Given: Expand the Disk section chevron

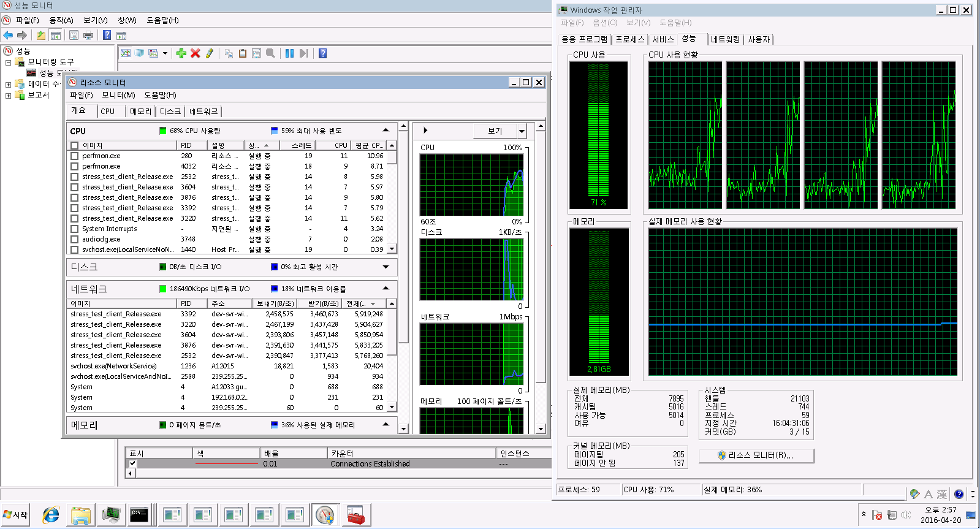Looking at the screenshot, I should [x=386, y=267].
